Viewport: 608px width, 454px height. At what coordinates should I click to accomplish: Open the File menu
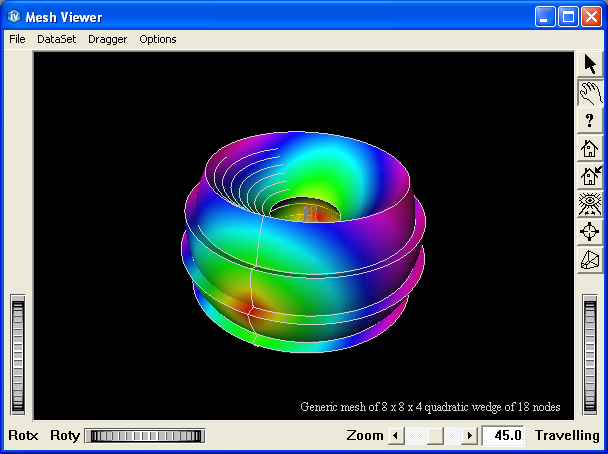(x=17, y=39)
